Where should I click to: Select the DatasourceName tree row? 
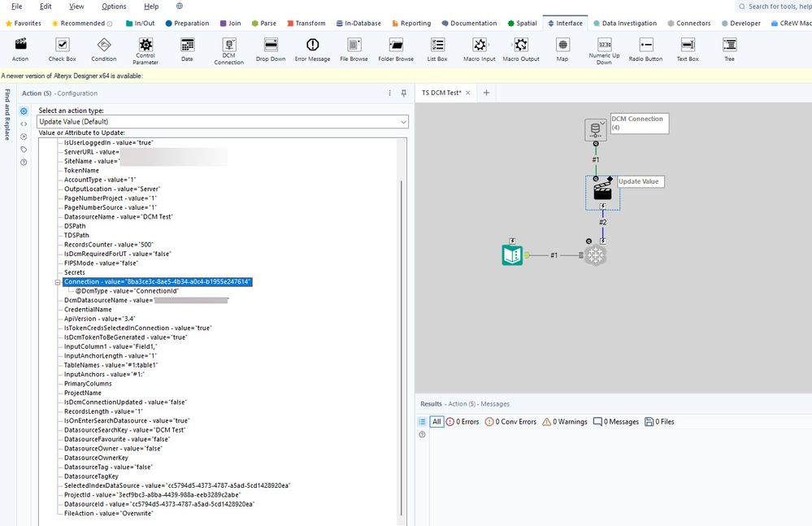[118, 217]
